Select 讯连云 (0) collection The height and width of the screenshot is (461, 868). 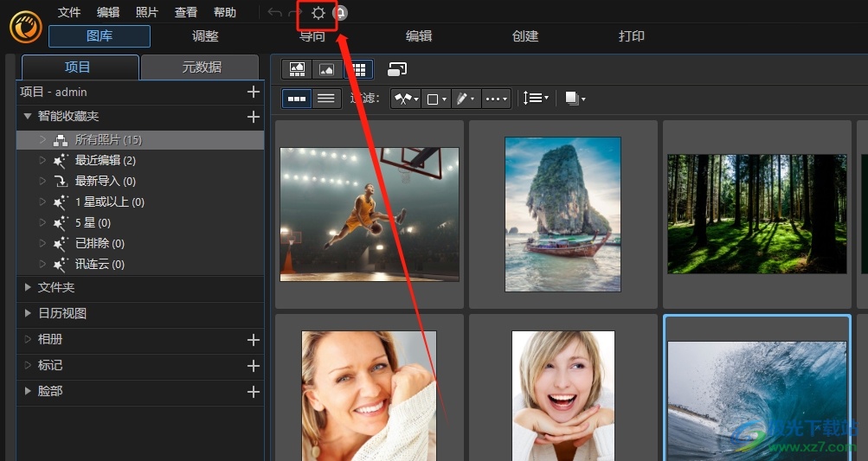click(140, 265)
